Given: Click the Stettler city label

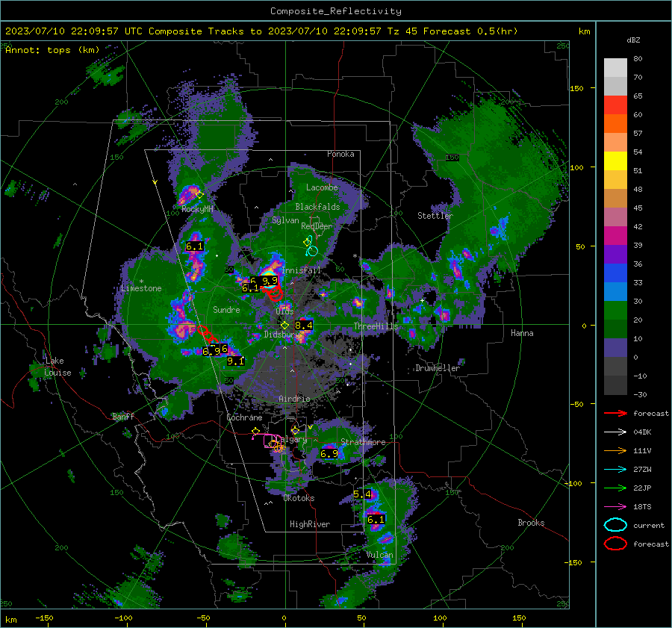Looking at the screenshot, I should click(x=435, y=216).
